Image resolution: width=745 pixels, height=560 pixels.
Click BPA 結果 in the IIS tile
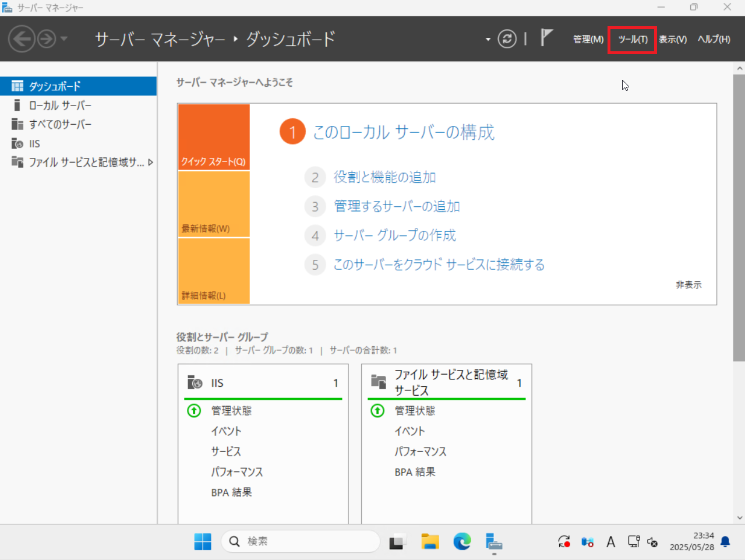coord(231,492)
